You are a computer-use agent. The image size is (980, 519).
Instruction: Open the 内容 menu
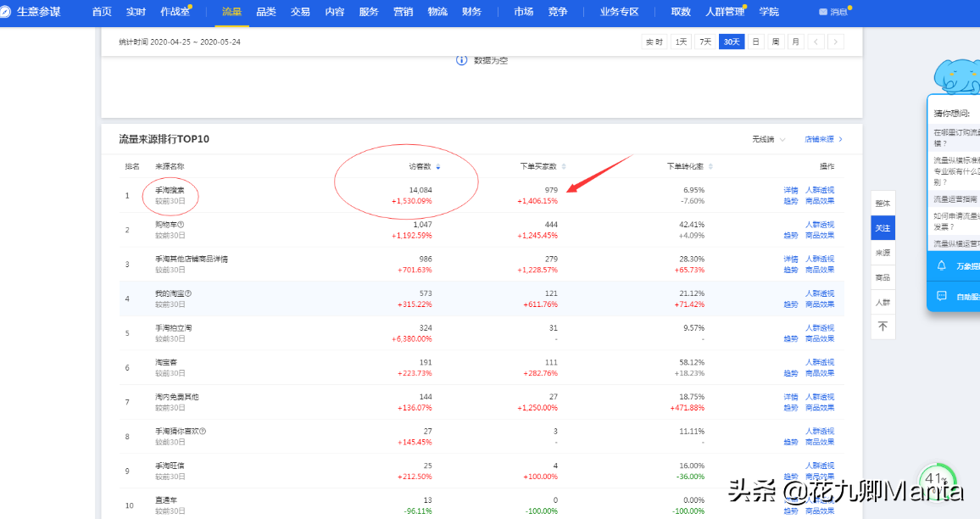334,12
